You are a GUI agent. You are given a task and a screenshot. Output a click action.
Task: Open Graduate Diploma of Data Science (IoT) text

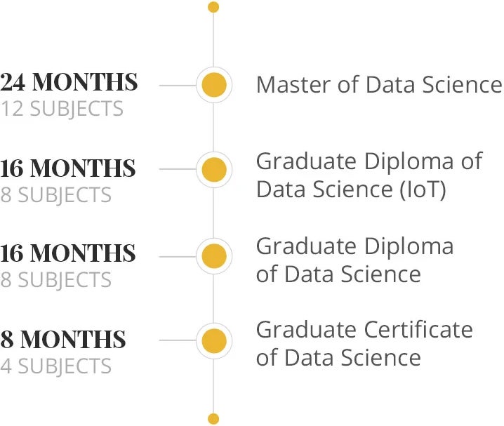369,175
